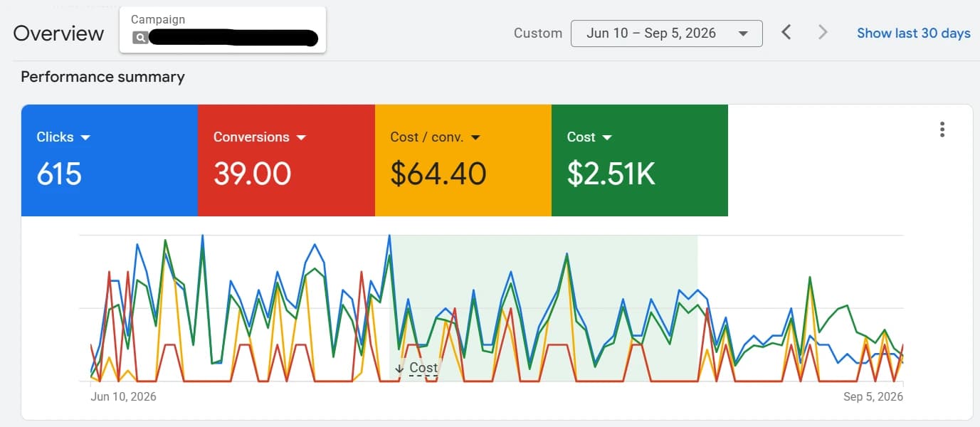Click the Performance summary title
The height and width of the screenshot is (427, 980).
[102, 77]
